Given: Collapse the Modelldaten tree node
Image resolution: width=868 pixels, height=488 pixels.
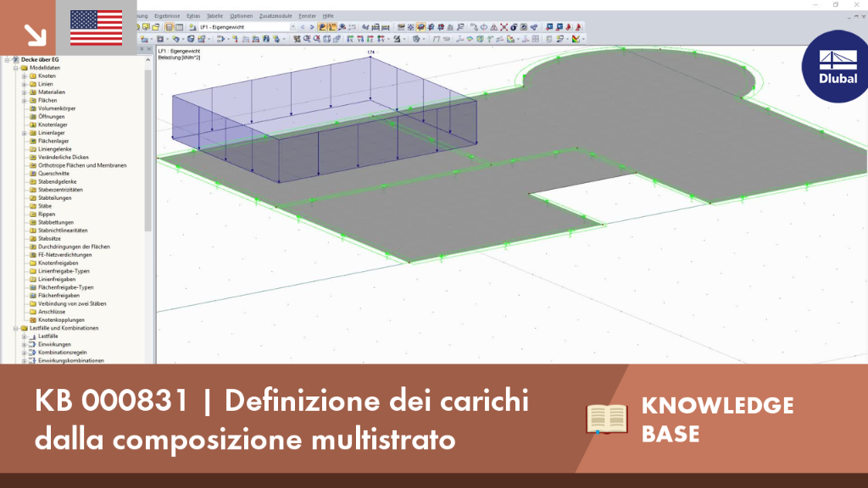Looking at the screenshot, I should [16, 68].
